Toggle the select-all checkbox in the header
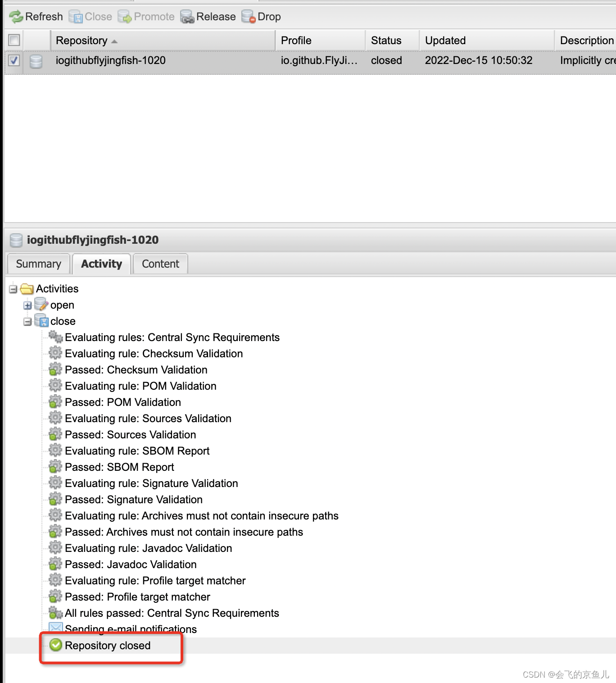616x683 pixels. coord(14,40)
